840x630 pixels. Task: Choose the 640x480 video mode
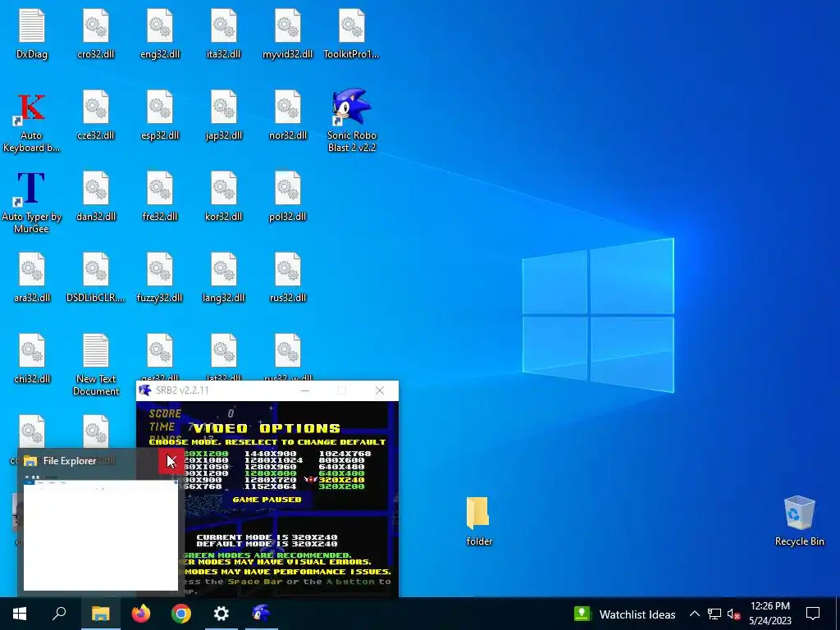[x=342, y=467]
